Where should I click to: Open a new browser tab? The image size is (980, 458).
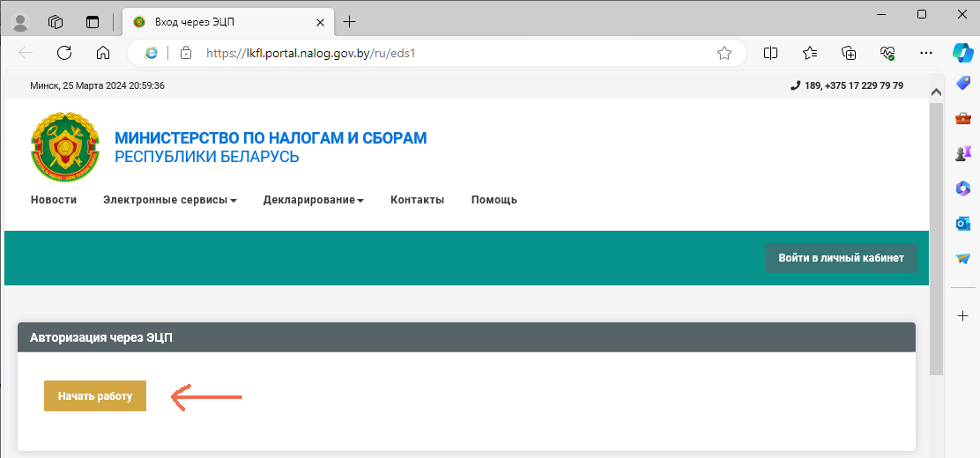[x=349, y=22]
